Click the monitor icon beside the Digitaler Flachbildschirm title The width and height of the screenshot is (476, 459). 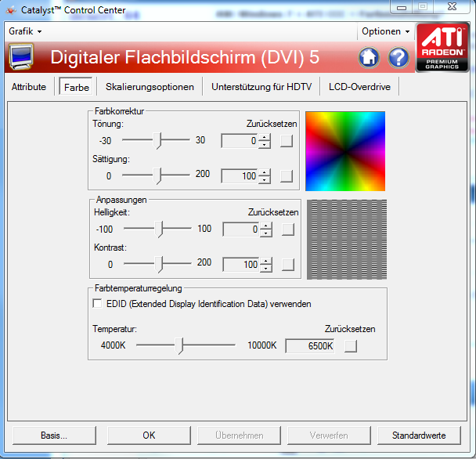pos(21,56)
